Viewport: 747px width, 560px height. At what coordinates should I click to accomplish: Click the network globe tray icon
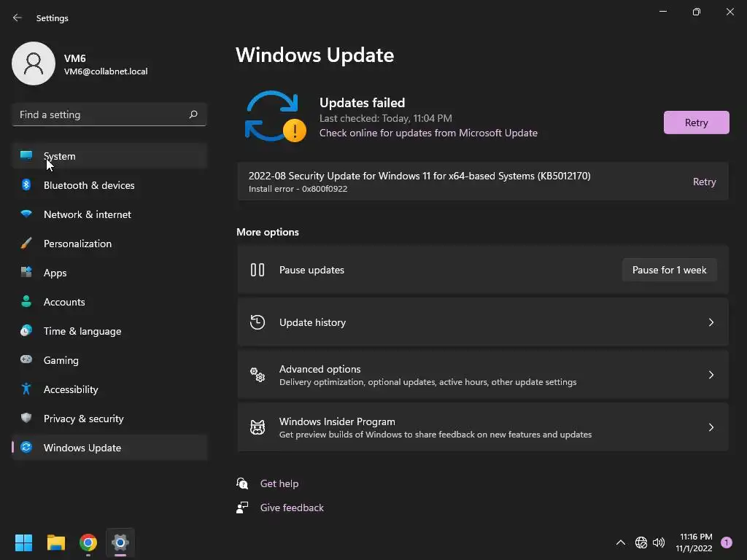(x=640, y=542)
